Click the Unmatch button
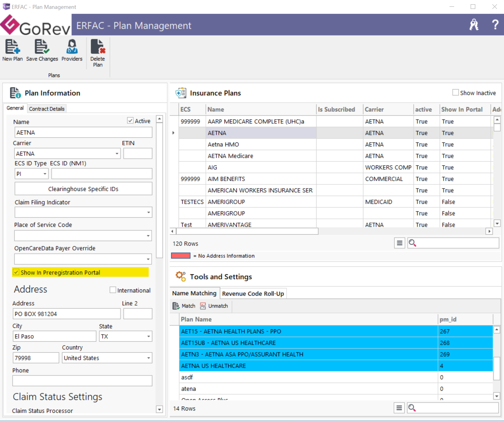This screenshot has width=504, height=421. click(214, 306)
